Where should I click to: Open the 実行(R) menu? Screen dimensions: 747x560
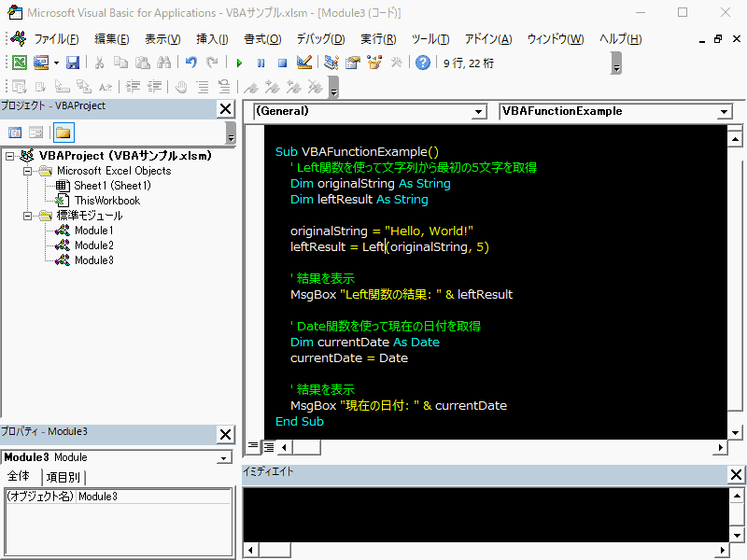378,39
